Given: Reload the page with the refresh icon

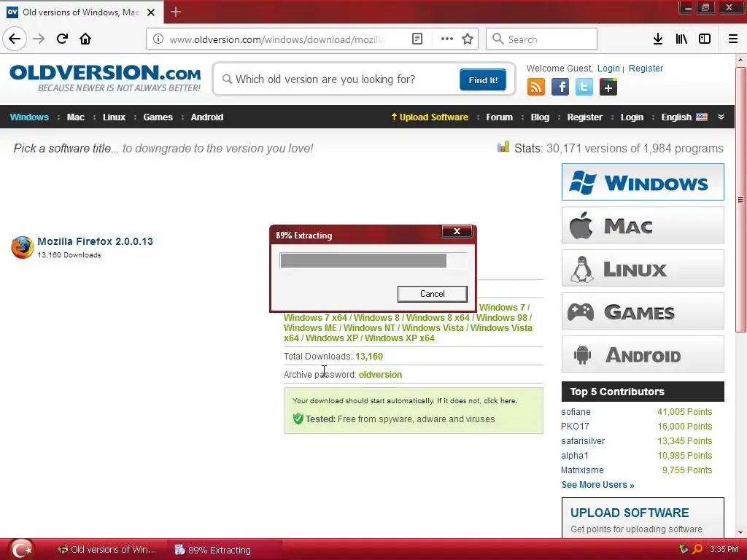Looking at the screenshot, I should [62, 39].
